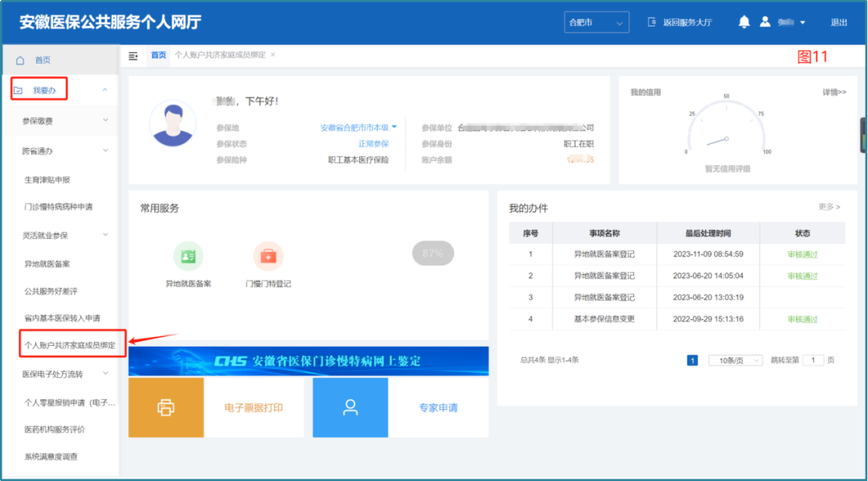Click the 跳转至第 page number input

[813, 360]
